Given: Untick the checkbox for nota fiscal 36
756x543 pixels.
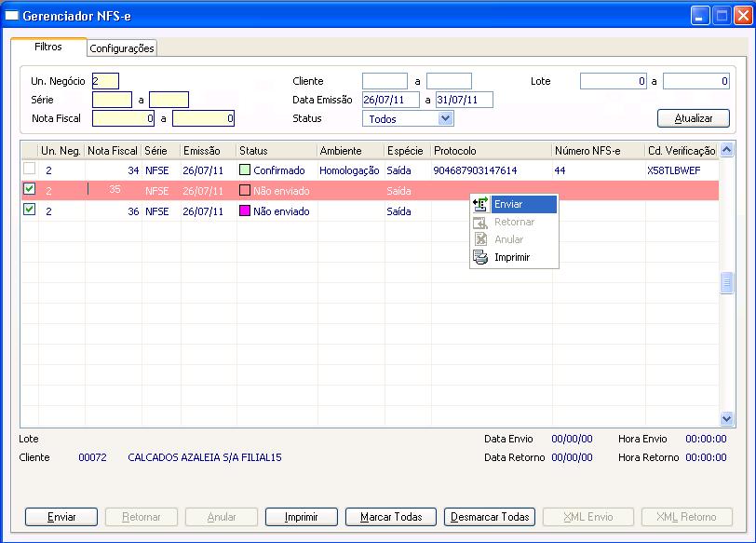Looking at the screenshot, I should [x=30, y=209].
